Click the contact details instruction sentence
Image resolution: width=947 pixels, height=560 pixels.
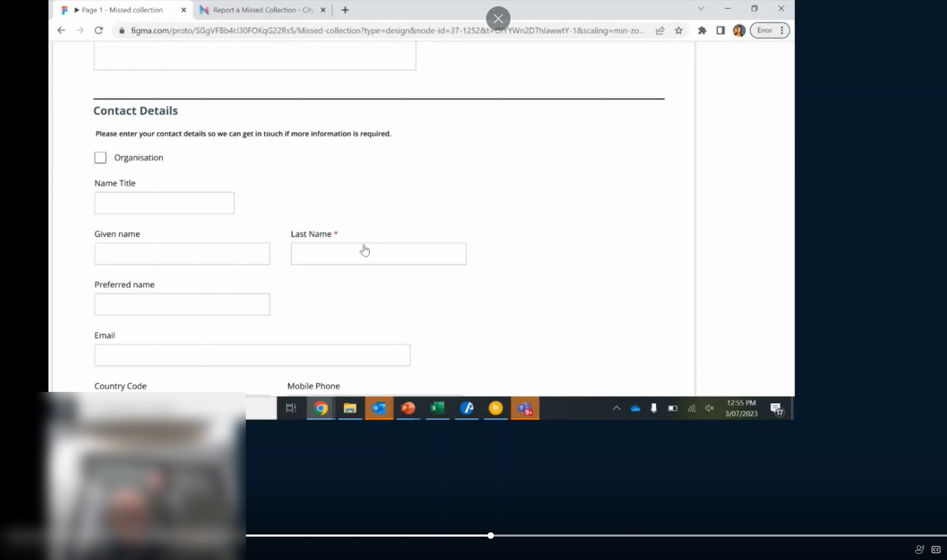(243, 134)
